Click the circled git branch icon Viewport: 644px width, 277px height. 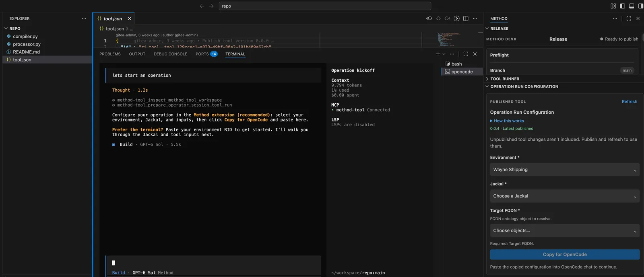pyautogui.click(x=456, y=18)
